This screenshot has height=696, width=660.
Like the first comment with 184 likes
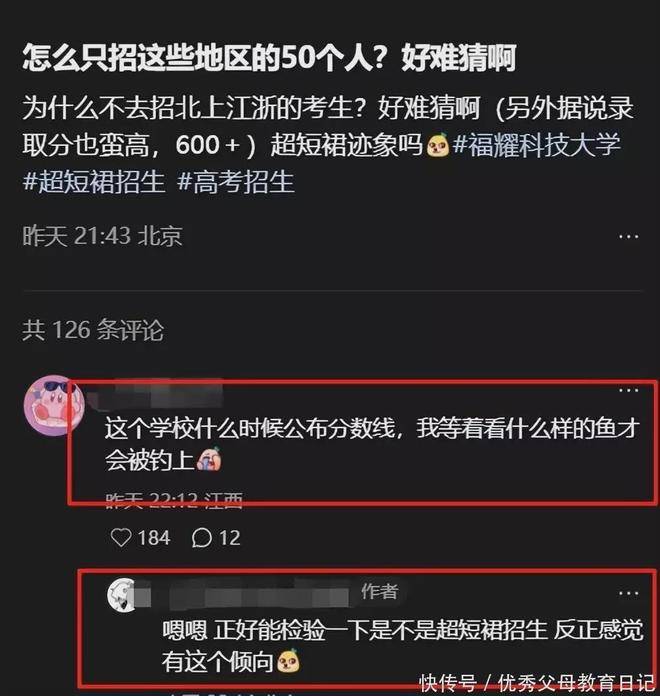(x=121, y=538)
